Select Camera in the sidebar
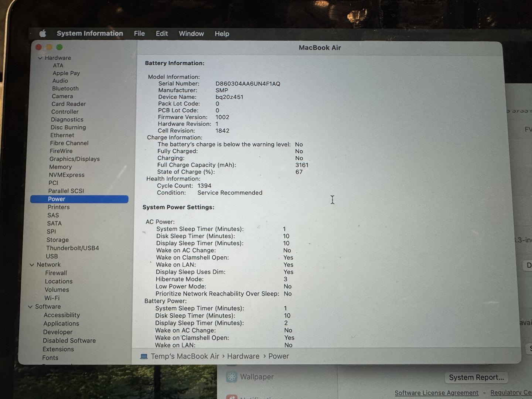532x399 pixels. (62, 96)
